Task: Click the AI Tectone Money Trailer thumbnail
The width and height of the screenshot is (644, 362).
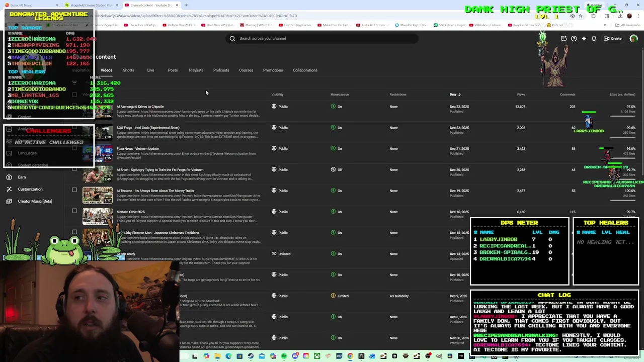Action: point(98,195)
